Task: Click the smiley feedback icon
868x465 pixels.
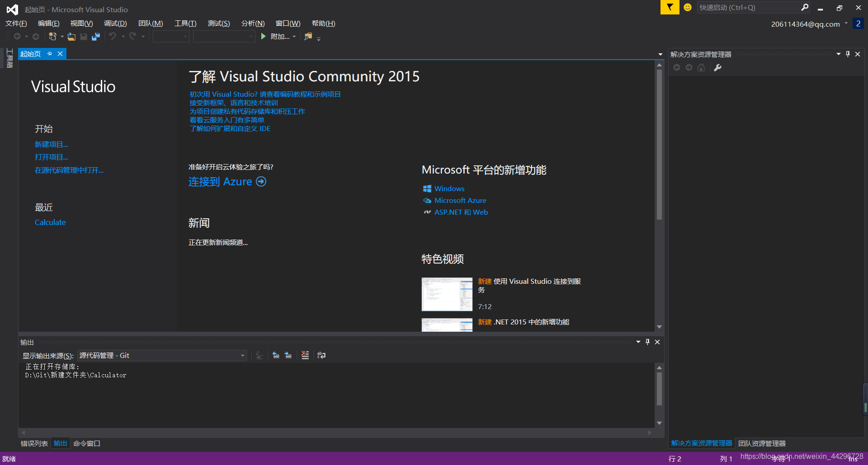Action: (688, 7)
